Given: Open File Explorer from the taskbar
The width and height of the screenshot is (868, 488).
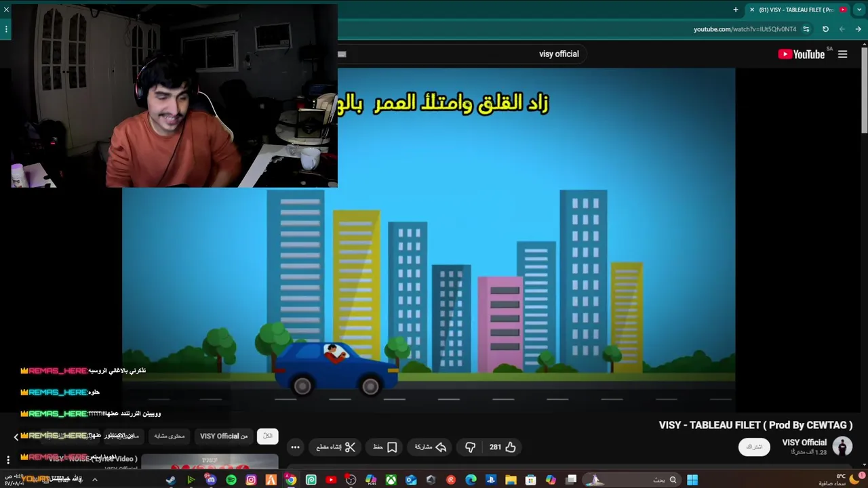Looking at the screenshot, I should pos(511,480).
